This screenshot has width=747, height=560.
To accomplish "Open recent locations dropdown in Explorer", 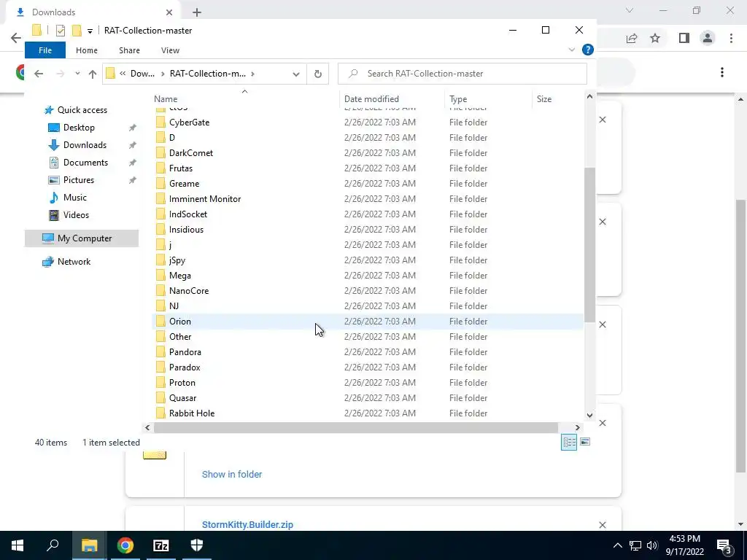I will pos(77,74).
